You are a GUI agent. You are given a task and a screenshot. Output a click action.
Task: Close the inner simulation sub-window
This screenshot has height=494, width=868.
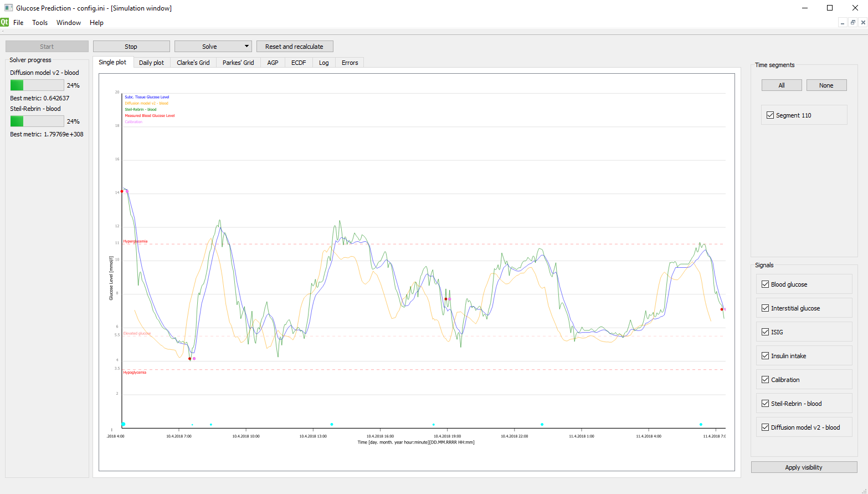tap(863, 22)
